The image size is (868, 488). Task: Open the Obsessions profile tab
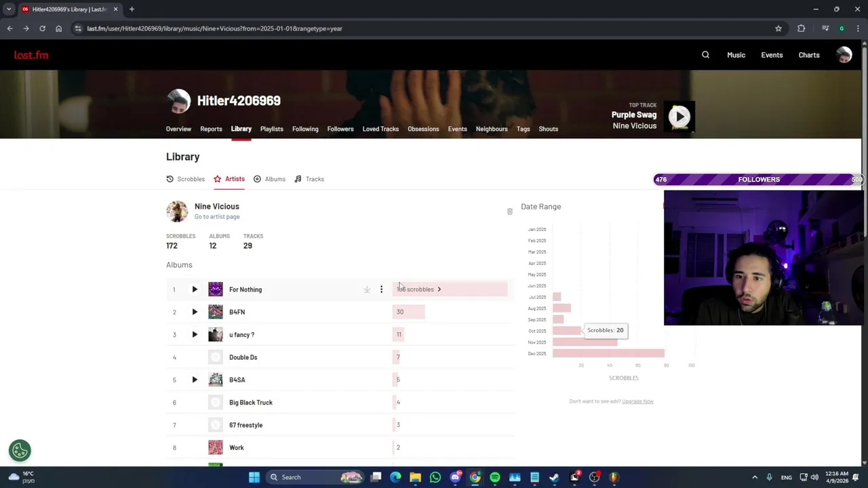coord(423,129)
